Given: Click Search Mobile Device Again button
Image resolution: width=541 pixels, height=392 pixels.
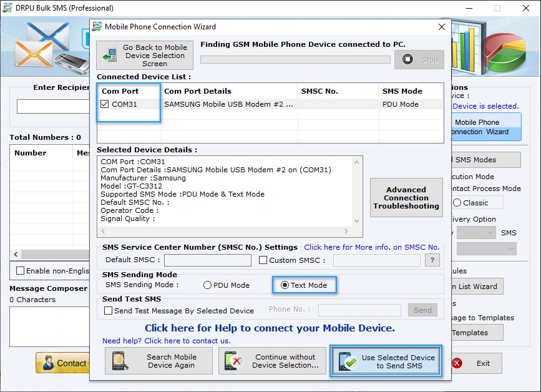Looking at the screenshot, I should click(158, 361).
